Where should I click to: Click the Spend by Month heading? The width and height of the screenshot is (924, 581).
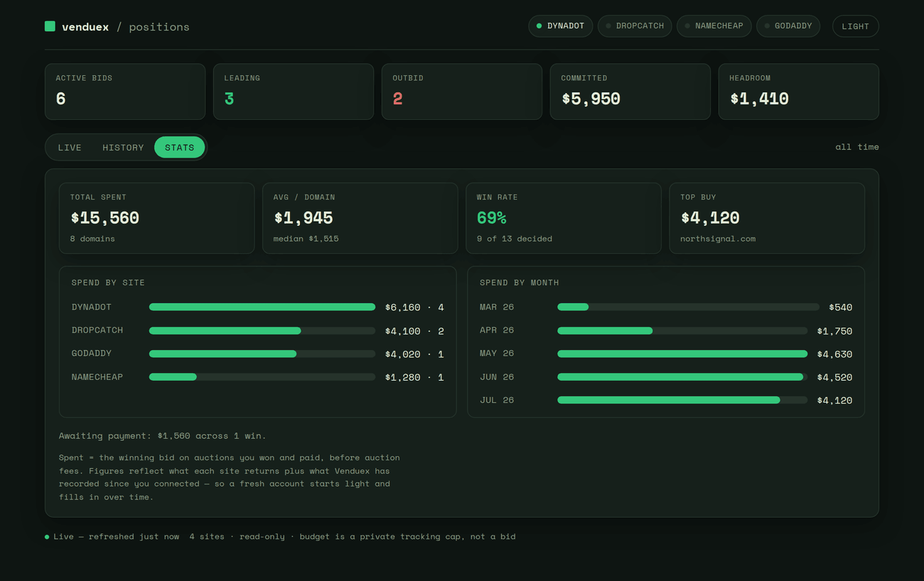(x=520, y=283)
